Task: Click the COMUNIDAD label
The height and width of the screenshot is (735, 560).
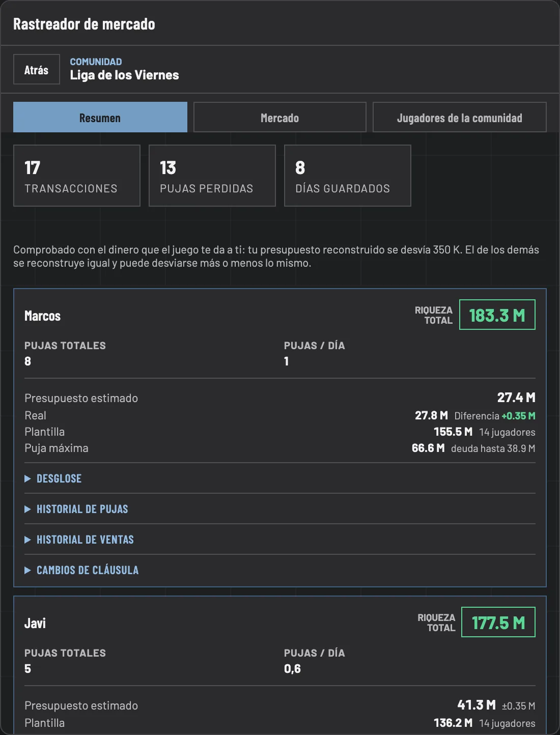Action: click(96, 62)
